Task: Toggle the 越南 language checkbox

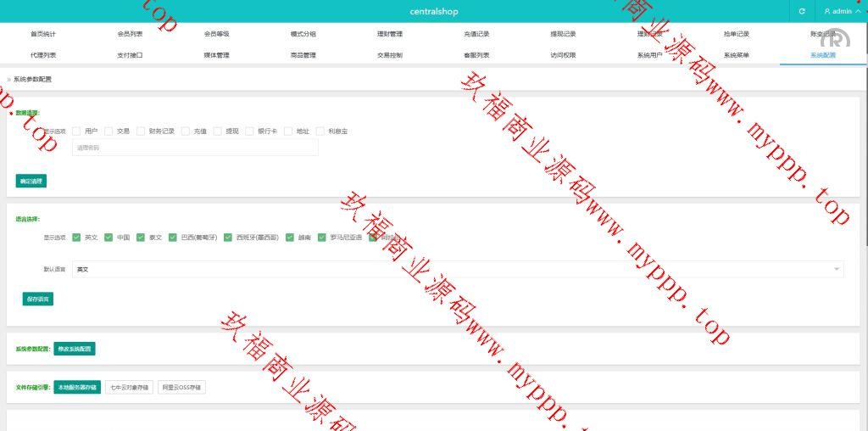Action: pyautogui.click(x=290, y=238)
